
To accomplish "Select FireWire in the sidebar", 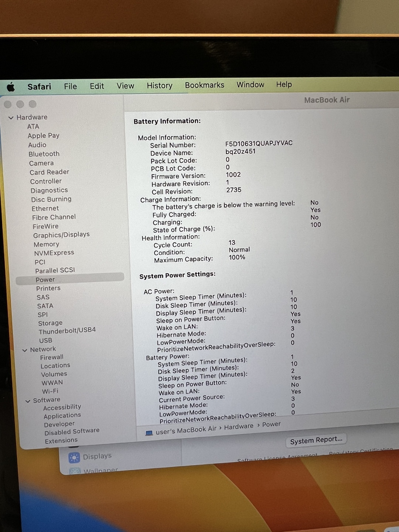I will [x=45, y=226].
